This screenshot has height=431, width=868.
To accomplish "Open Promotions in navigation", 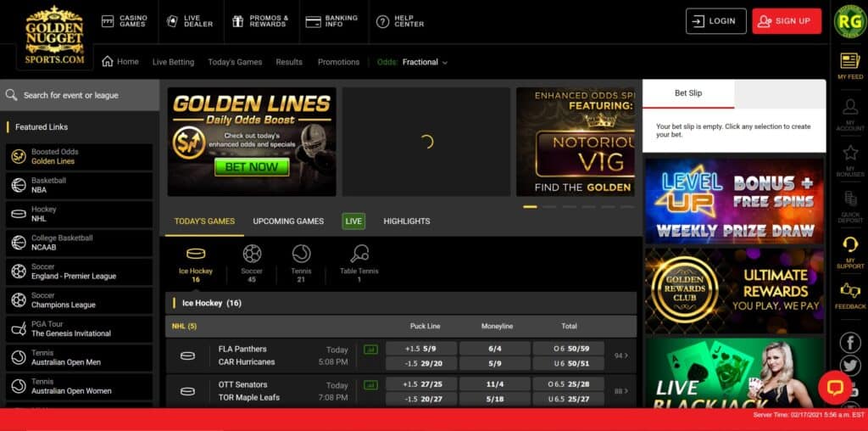I will (x=339, y=62).
